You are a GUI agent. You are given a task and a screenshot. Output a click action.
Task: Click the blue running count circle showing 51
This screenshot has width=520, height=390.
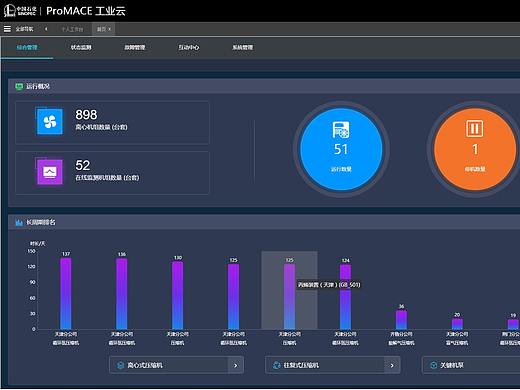pos(341,149)
